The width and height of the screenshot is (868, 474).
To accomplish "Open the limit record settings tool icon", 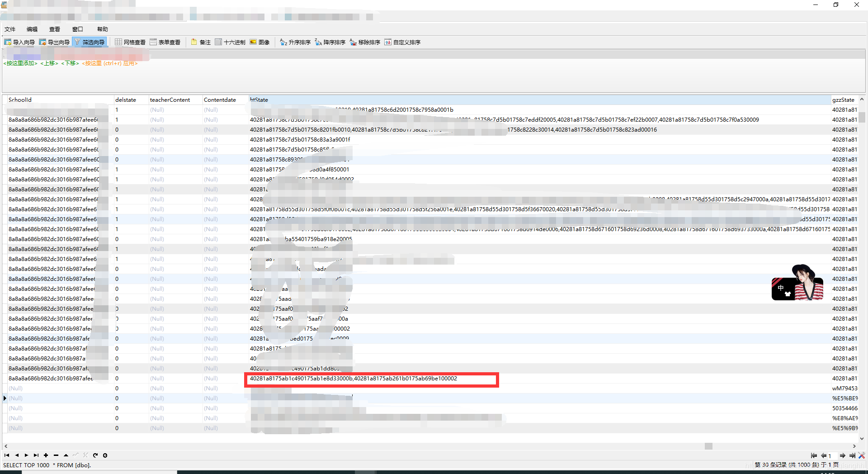I will pyautogui.click(x=862, y=456).
